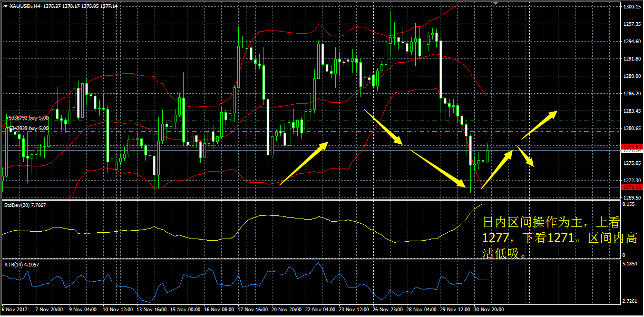Click the rightmost upward yellow arrow pointing to 1283
The height and width of the screenshot is (317, 644).
540,125
